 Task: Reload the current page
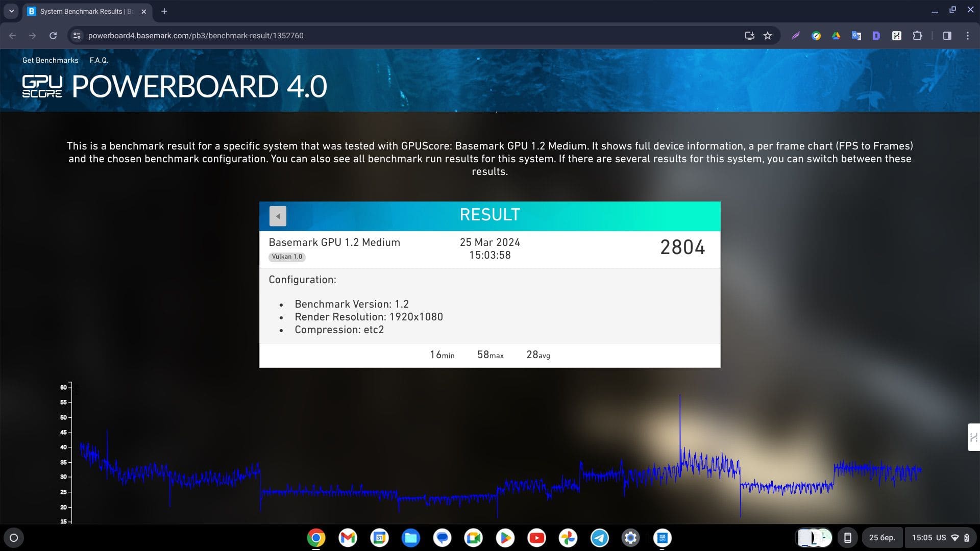click(x=53, y=36)
